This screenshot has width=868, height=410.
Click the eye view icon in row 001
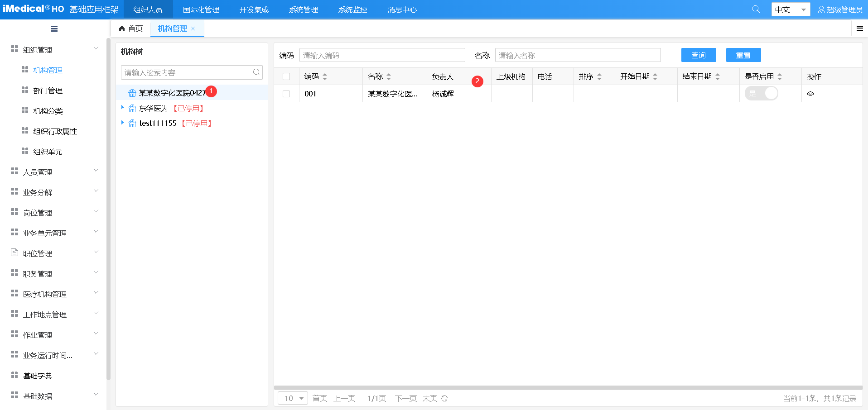pos(810,94)
